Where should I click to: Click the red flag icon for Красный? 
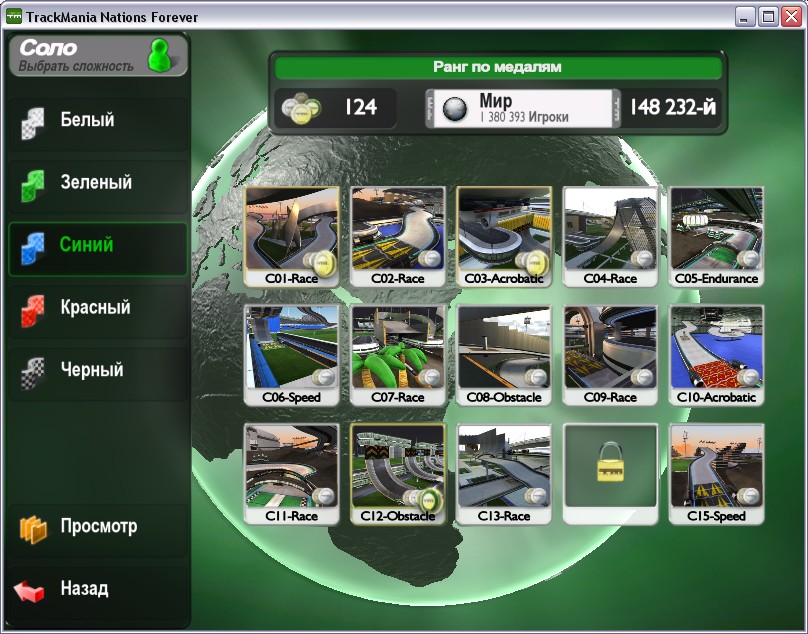[x=33, y=309]
